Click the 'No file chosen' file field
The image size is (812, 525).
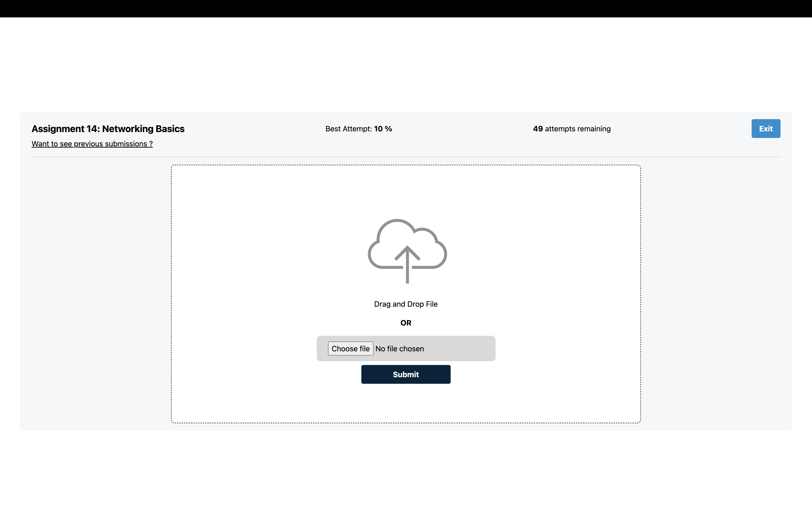[x=406, y=349]
